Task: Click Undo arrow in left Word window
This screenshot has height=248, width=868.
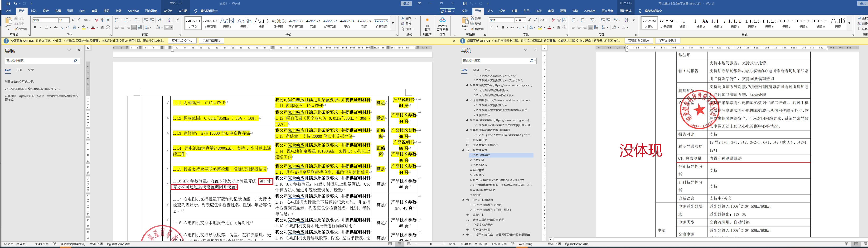Action: point(15,3)
